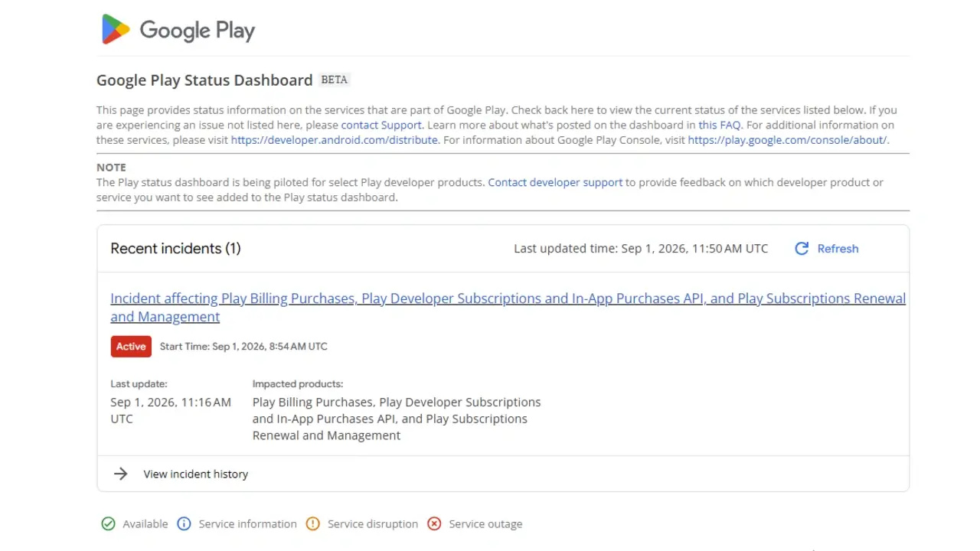Open the 'this FAQ' link
The height and width of the screenshot is (551, 980).
coord(719,125)
